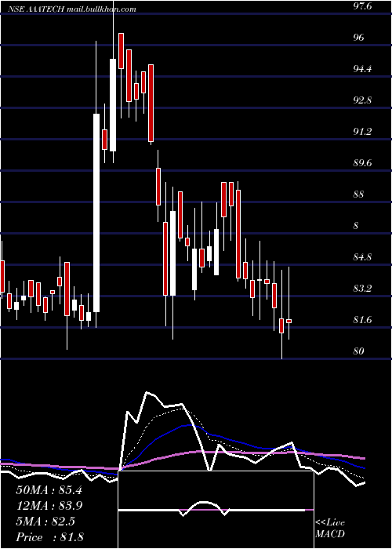Click the 84.8 price axis label
The width and height of the screenshot is (392, 549).
coord(364,257)
